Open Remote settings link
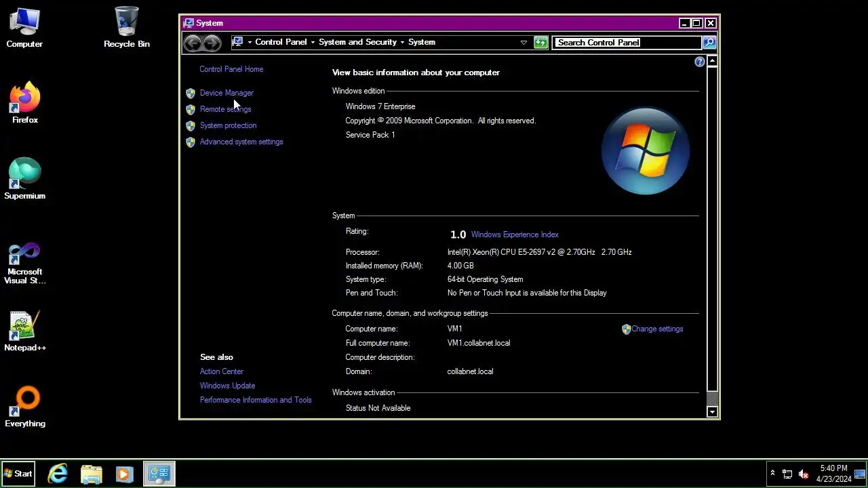 pos(225,109)
